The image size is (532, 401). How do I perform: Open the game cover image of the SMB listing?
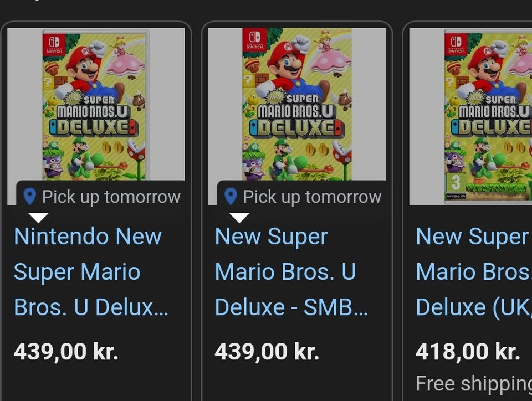coord(296,105)
